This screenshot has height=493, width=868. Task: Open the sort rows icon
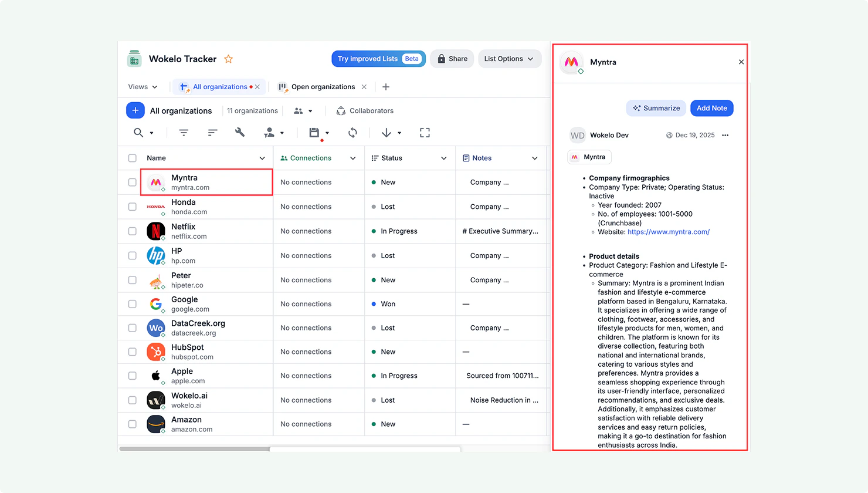[x=212, y=133]
